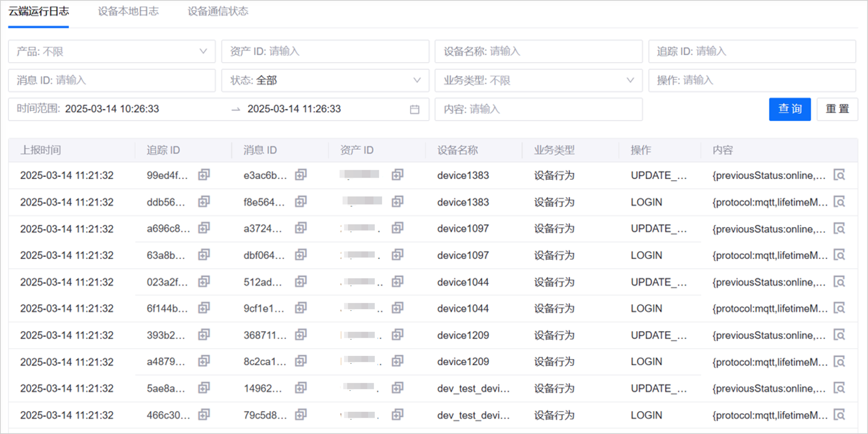Copy message ID dbf064 for device1097
The image size is (868, 434).
pos(301,255)
